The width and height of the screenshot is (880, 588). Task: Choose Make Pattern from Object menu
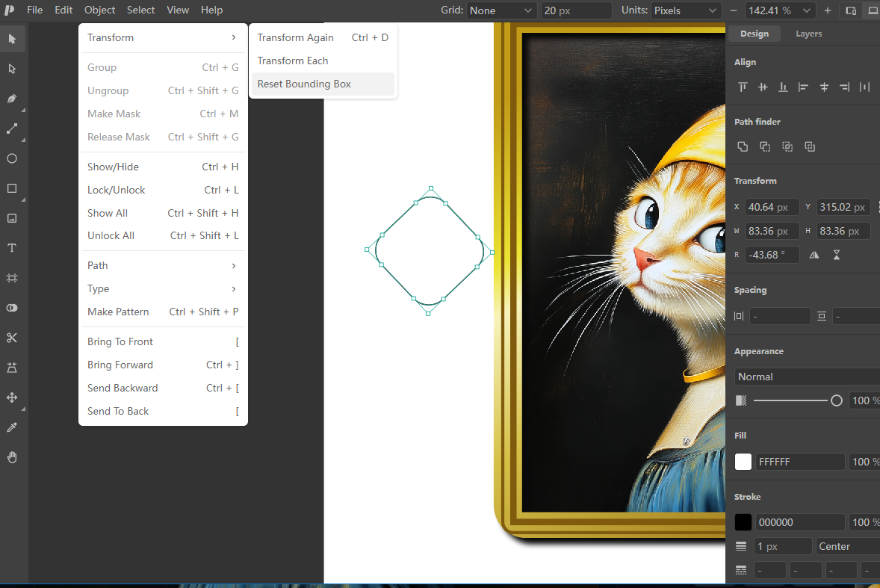click(x=163, y=312)
